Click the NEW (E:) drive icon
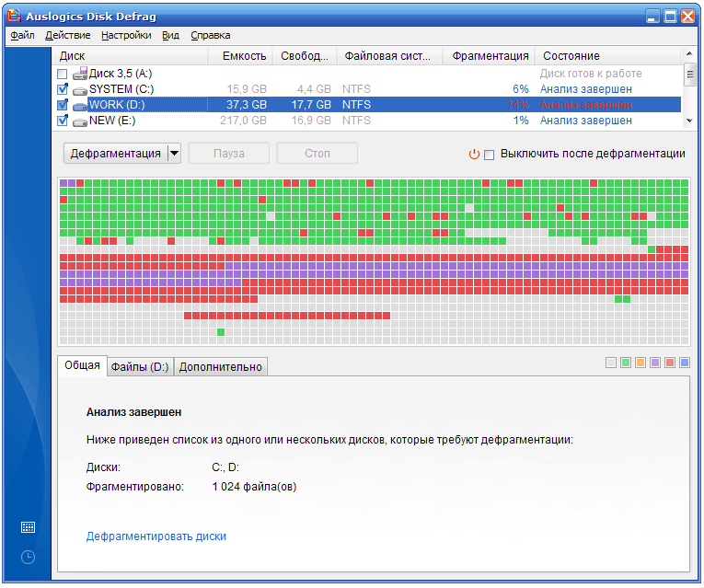 click(80, 121)
